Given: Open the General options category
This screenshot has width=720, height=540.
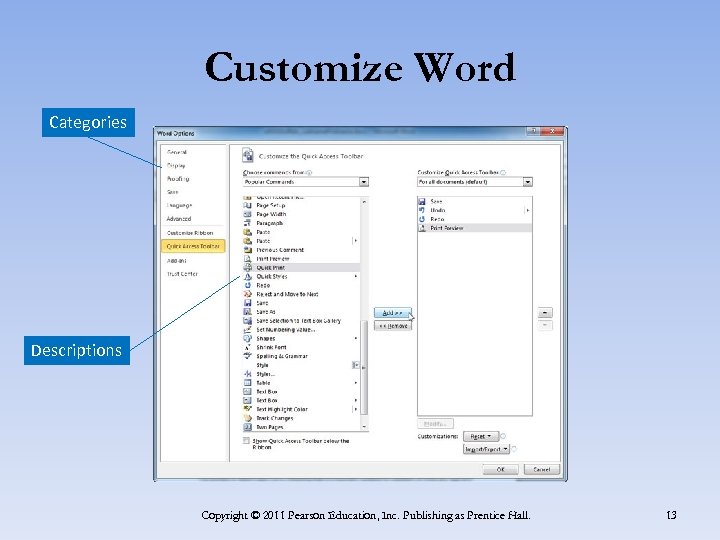Looking at the screenshot, I should pyautogui.click(x=177, y=152).
